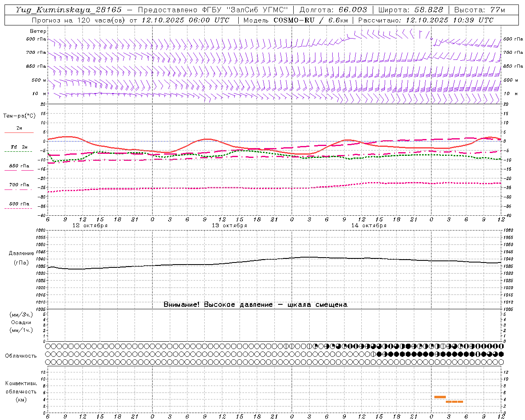Click the magenta long-dash sample under 850 гПа legend
This screenshot has width=525, height=420.
19,170
